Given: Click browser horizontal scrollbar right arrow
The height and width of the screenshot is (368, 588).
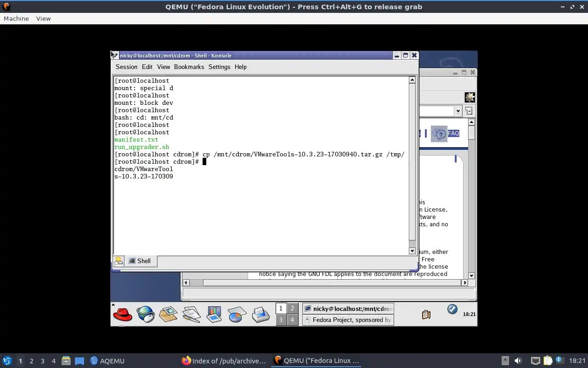Looking at the screenshot, I should point(464,282).
